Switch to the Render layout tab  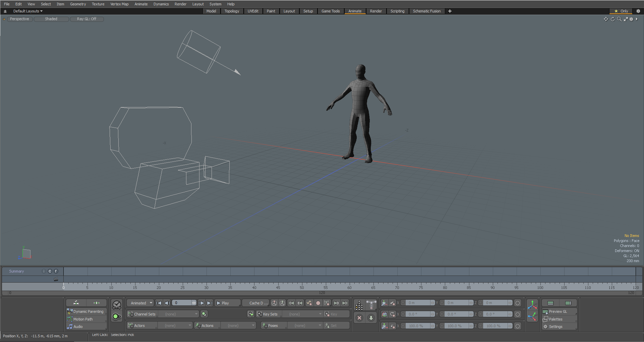tap(376, 11)
